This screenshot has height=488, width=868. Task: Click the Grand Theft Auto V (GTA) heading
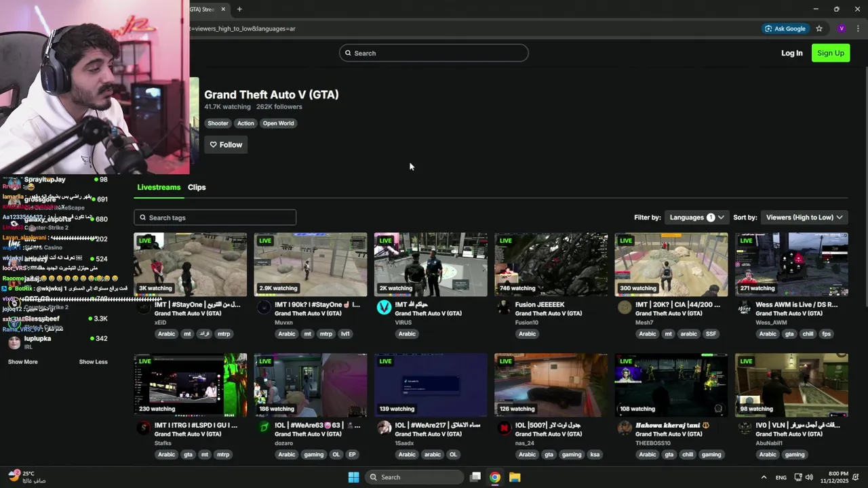[x=271, y=95]
